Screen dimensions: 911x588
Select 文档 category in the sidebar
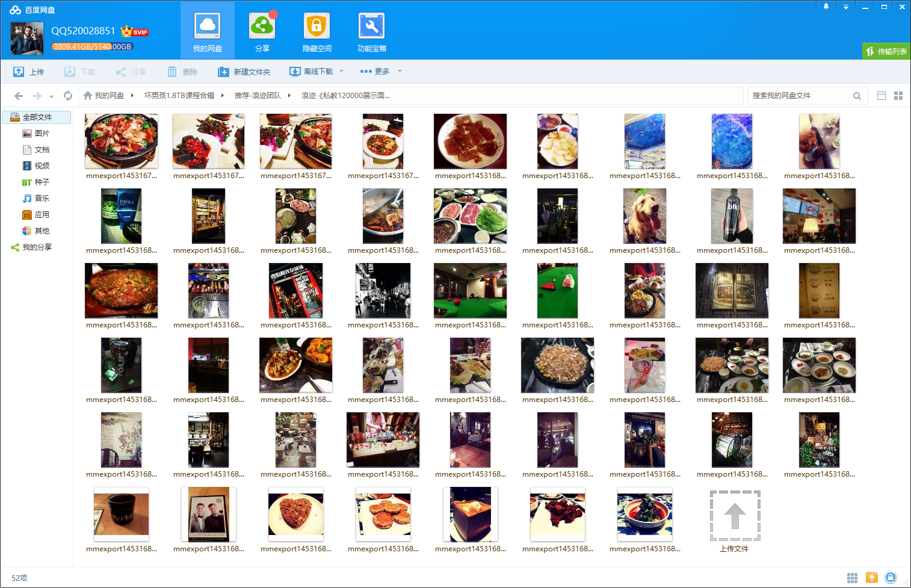coord(37,150)
